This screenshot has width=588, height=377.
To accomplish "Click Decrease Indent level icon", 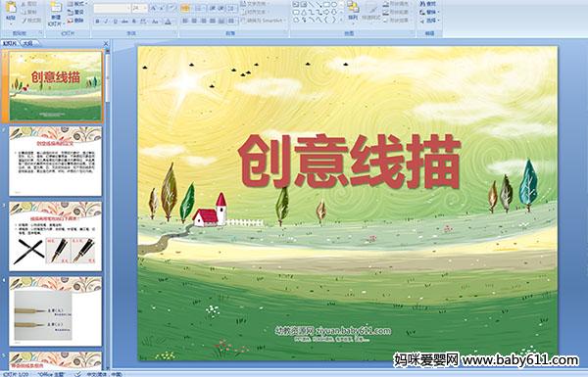I will coord(213,8).
